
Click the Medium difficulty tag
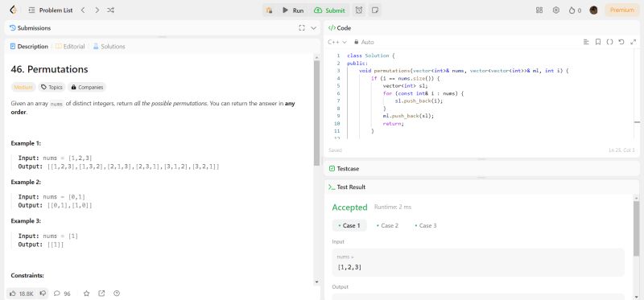point(23,87)
